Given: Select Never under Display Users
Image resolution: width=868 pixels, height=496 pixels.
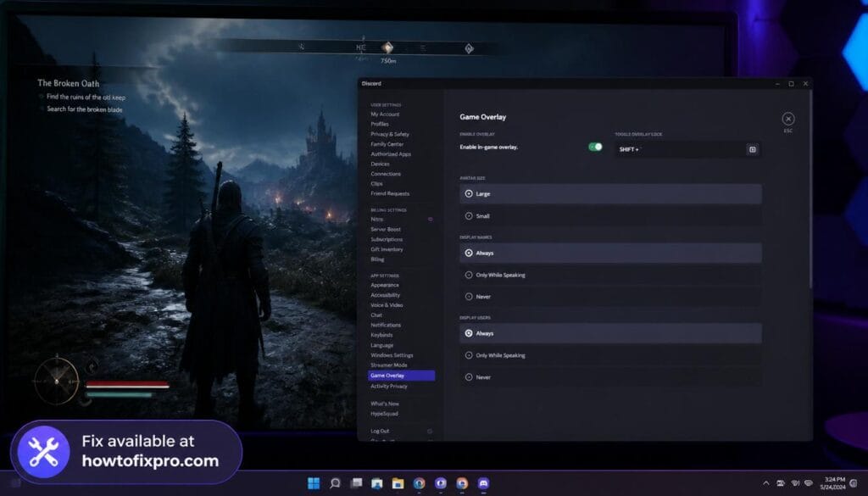Looking at the screenshot, I should [x=610, y=377].
